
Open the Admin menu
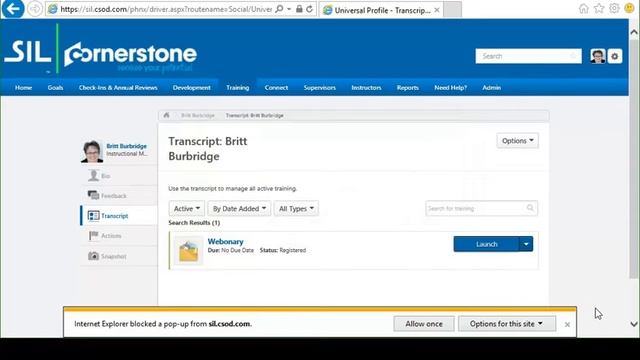coord(491,87)
